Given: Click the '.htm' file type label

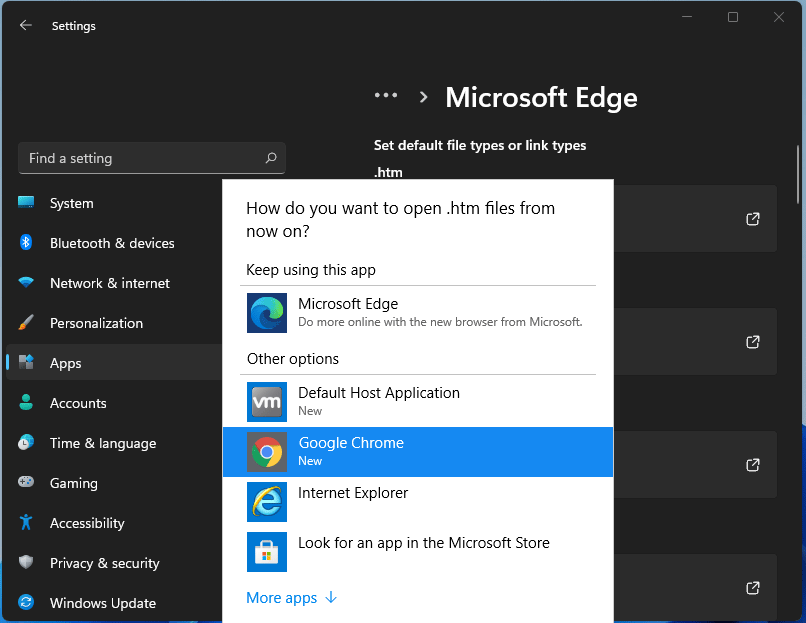Looking at the screenshot, I should [388, 172].
